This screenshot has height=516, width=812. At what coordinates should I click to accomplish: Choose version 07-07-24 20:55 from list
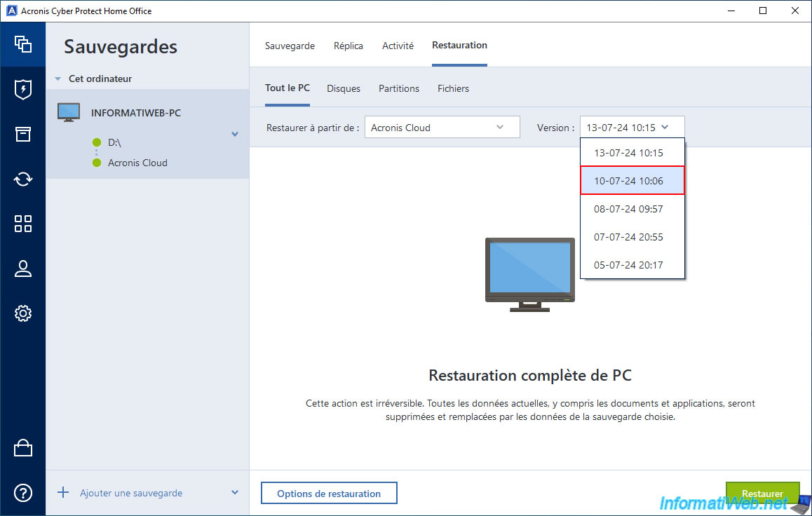click(x=632, y=236)
